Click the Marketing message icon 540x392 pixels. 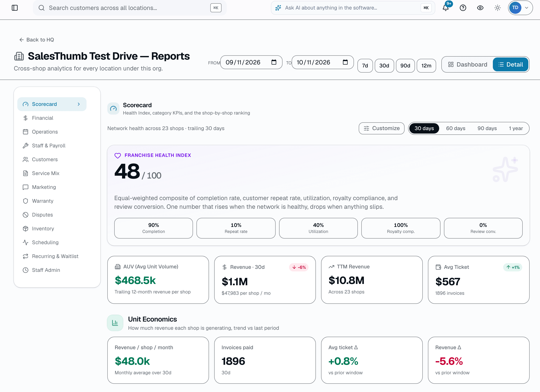point(26,187)
